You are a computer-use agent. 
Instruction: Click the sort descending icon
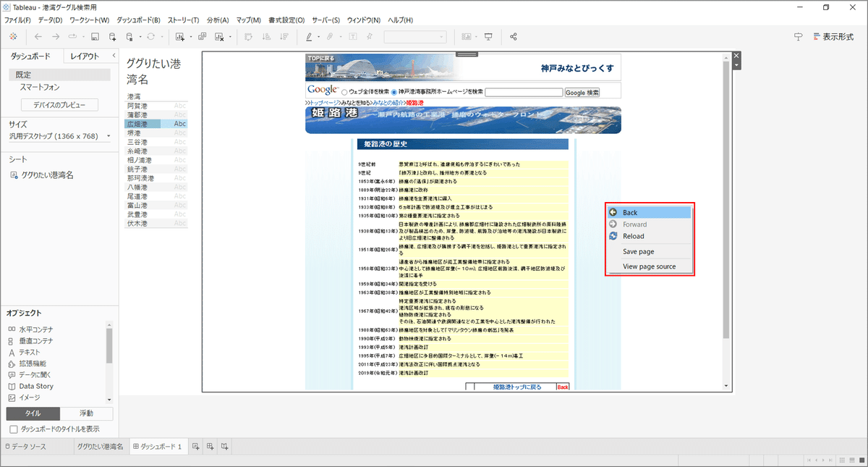point(284,36)
